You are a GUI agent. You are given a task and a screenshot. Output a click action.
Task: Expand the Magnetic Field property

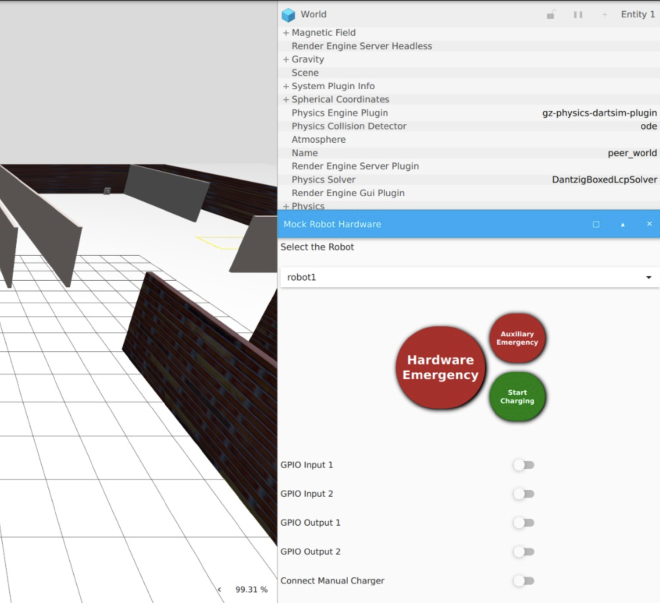point(286,33)
